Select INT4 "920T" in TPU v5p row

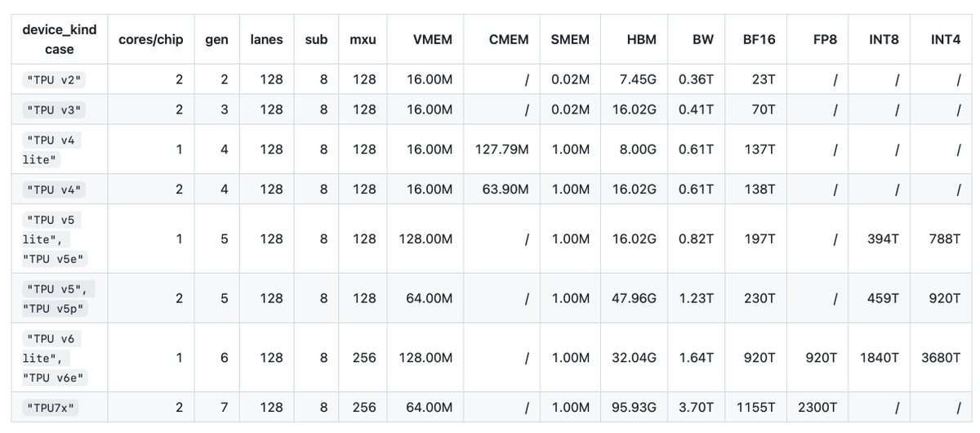point(946,298)
